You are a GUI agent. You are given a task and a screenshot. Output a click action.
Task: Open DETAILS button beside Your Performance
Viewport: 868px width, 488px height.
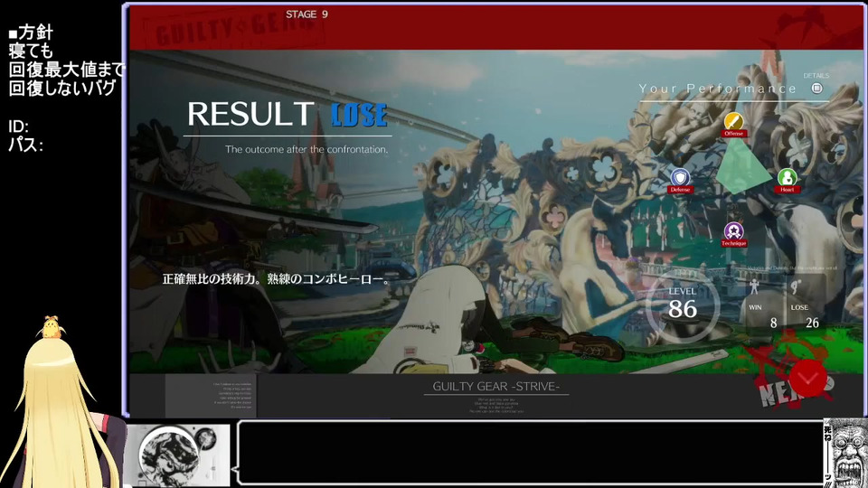(816, 88)
